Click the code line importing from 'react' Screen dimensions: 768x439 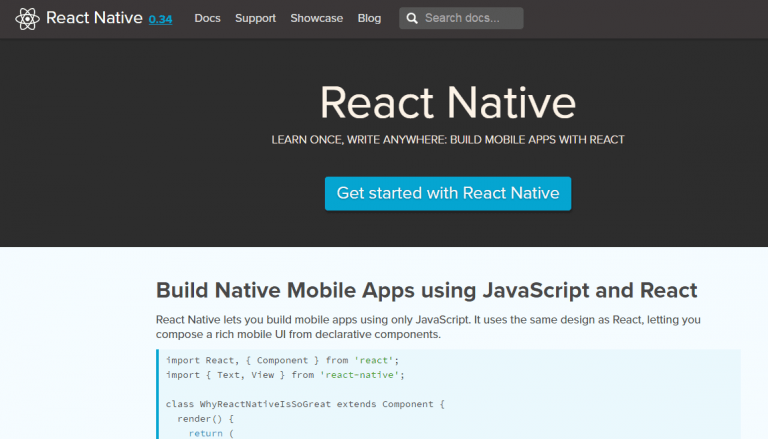[x=282, y=360]
